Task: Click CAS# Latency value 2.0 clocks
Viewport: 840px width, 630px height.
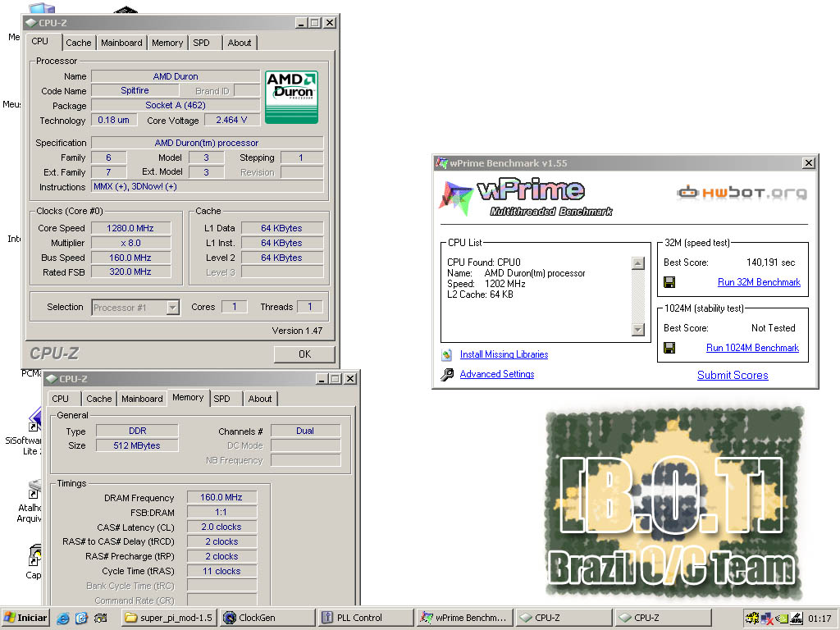Action: click(221, 527)
